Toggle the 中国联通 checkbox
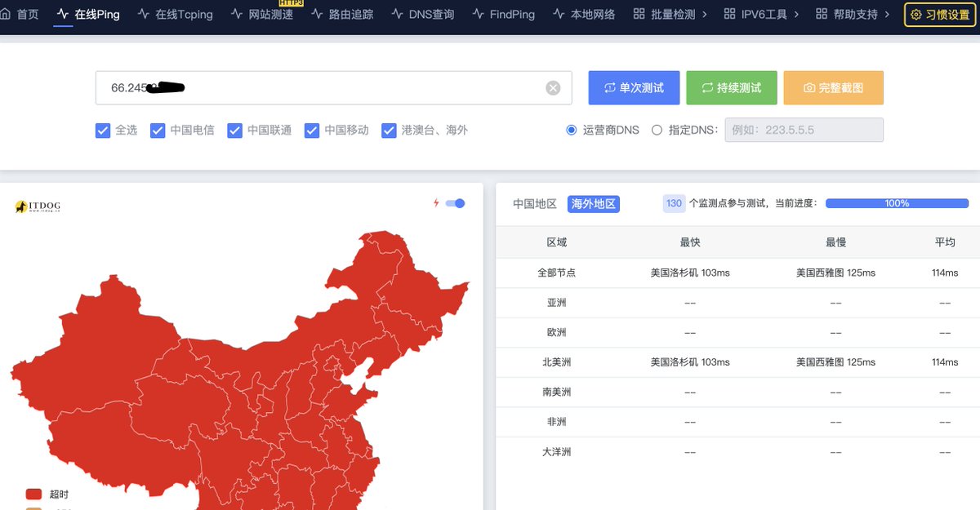 [x=234, y=131]
